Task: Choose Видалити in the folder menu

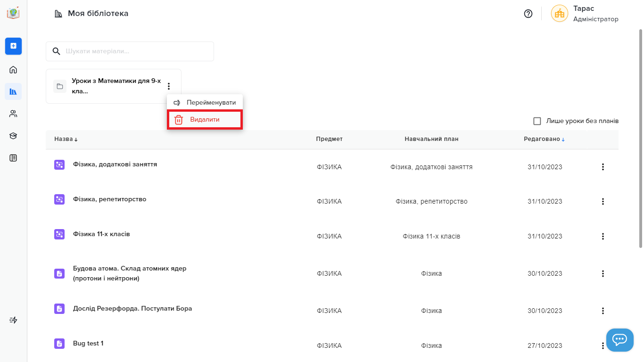Action: 205,120
